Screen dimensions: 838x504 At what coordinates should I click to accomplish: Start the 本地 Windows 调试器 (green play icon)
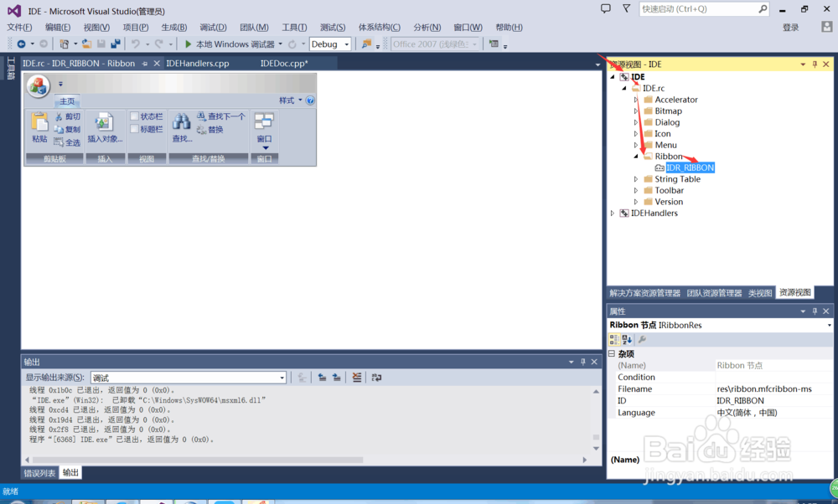[186, 44]
